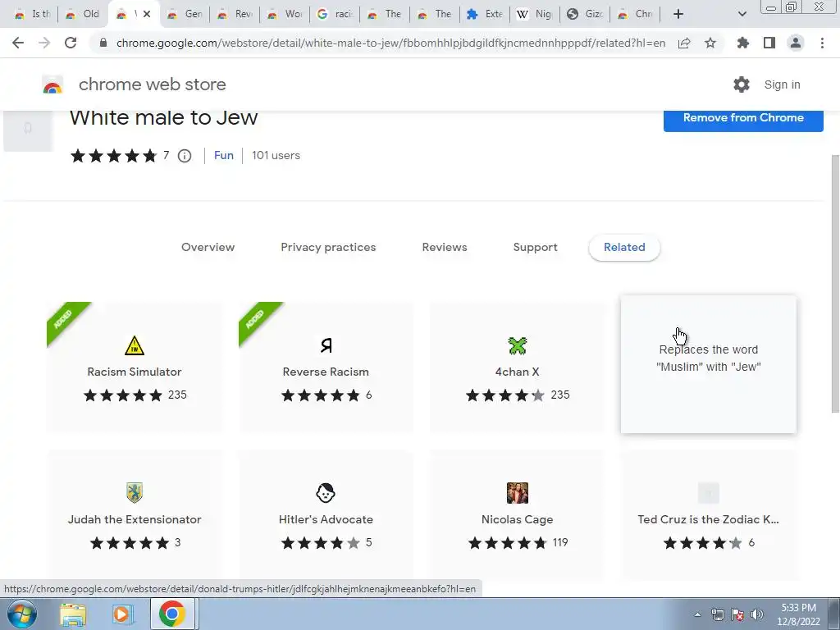The width and height of the screenshot is (840, 630).
Task: Open the Ted Cruz is the Zodiac K... card
Action: click(x=708, y=514)
